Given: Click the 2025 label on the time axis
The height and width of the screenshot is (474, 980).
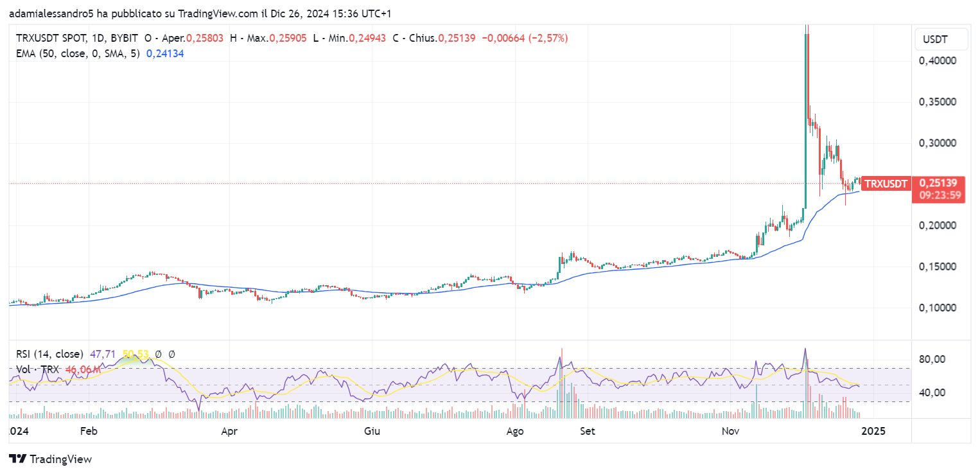Looking at the screenshot, I should tap(873, 431).
